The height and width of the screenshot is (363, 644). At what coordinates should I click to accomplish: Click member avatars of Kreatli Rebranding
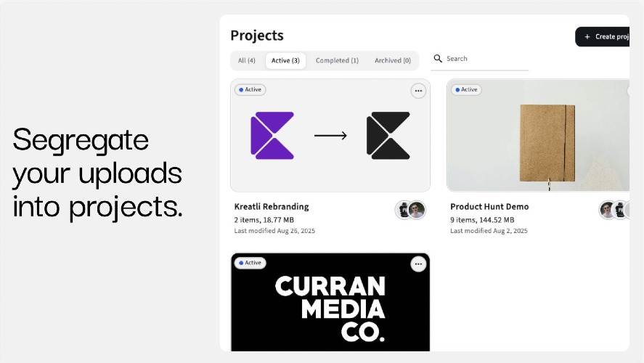click(x=410, y=210)
